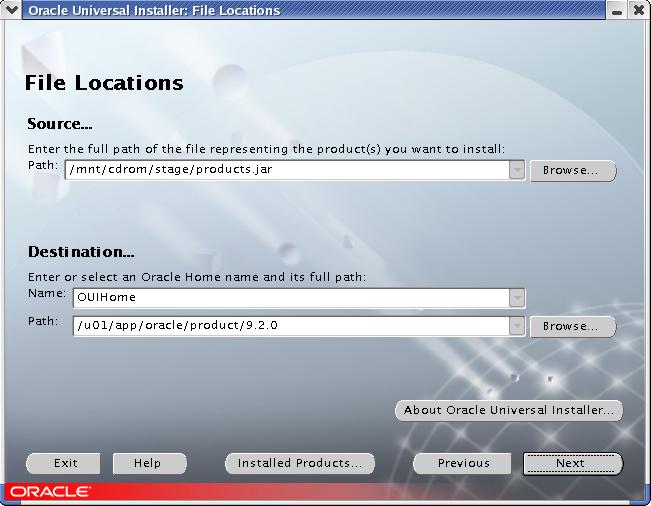Click the Source path text field
This screenshot has height=506, width=651.
pyautogui.click(x=286, y=170)
